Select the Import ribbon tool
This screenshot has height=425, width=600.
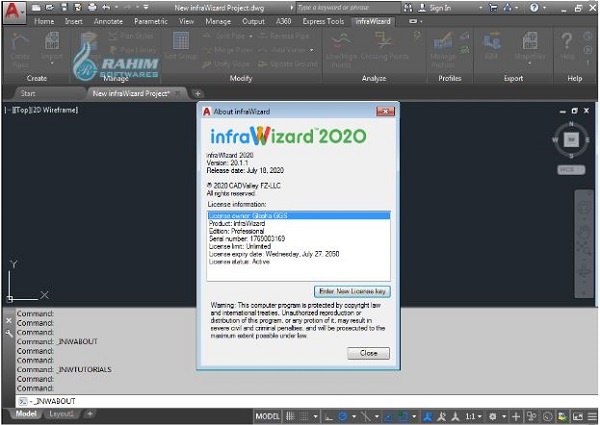(x=52, y=48)
